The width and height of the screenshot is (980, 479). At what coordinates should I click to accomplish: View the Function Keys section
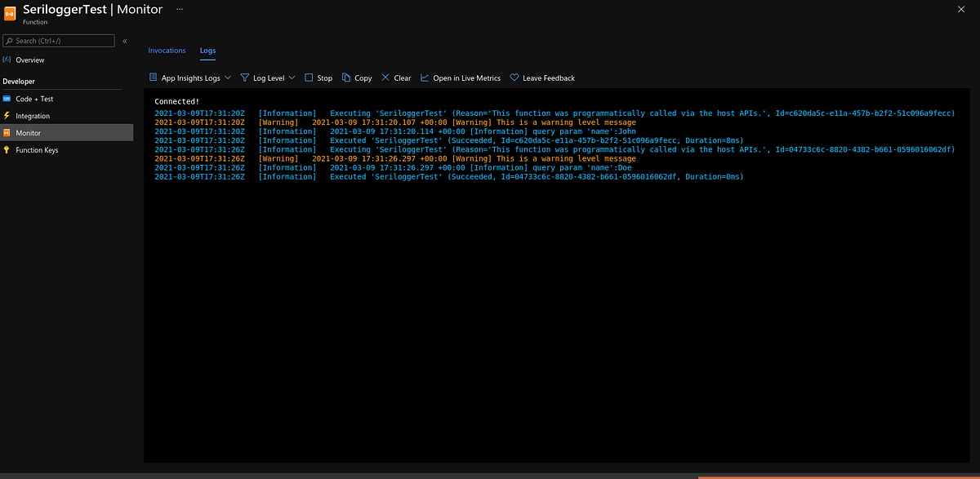[38, 149]
